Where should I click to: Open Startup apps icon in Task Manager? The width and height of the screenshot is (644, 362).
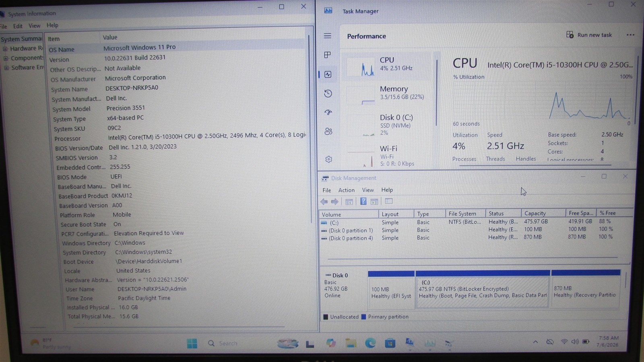(328, 113)
